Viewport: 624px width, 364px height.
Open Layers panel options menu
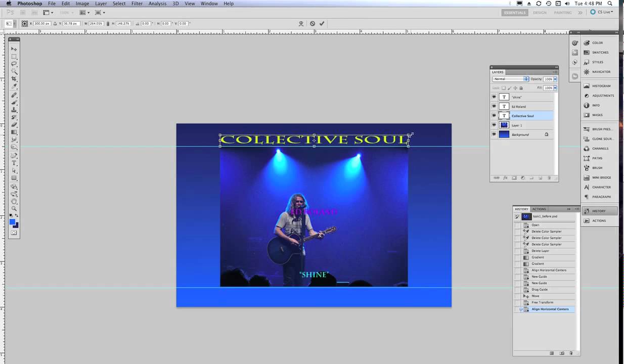click(x=555, y=72)
